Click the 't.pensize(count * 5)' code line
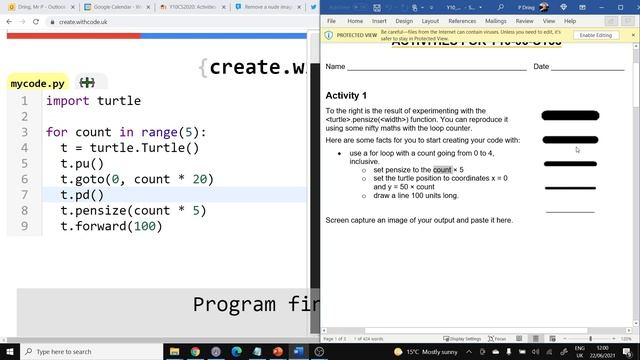This screenshot has height=360, width=640. click(133, 210)
